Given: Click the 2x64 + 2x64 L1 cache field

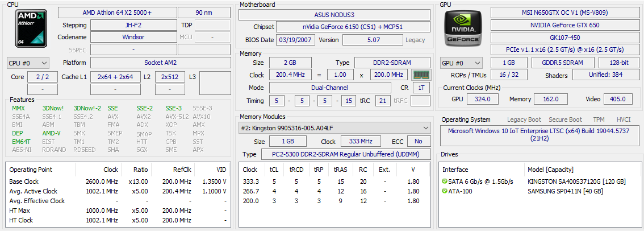Looking at the screenshot, I should (x=115, y=77).
